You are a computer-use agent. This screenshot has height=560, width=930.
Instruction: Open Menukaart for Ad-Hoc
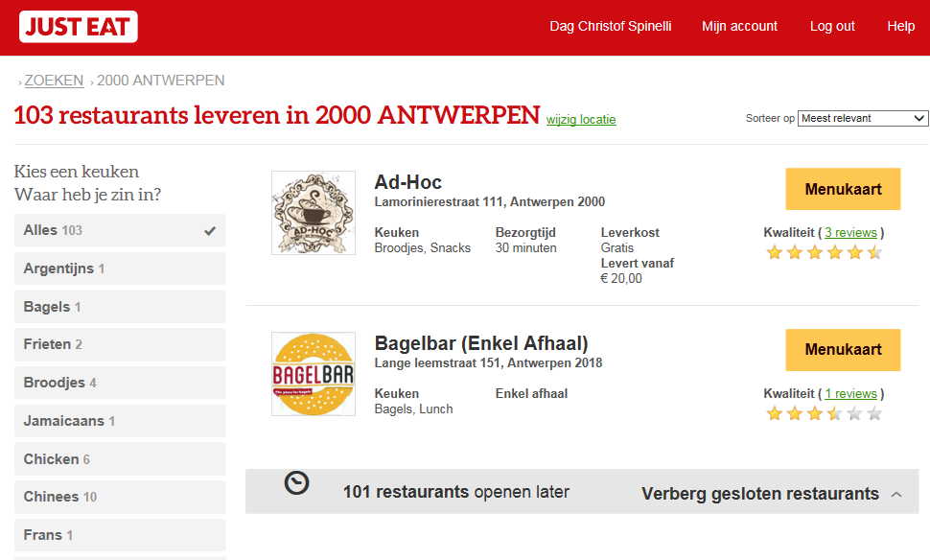tap(843, 189)
